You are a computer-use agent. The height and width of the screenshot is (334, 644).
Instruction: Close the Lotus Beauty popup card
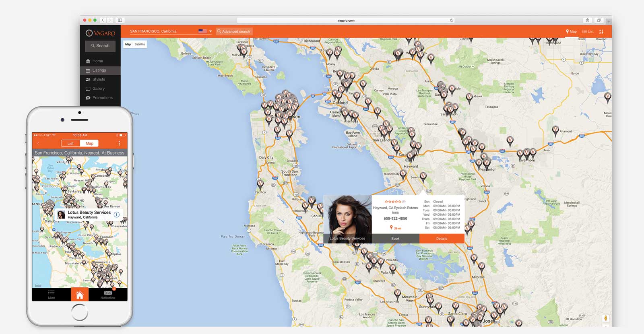(462, 193)
